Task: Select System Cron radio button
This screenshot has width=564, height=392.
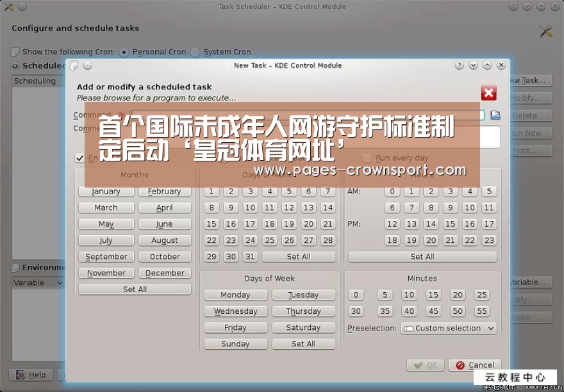Action: tap(195, 53)
